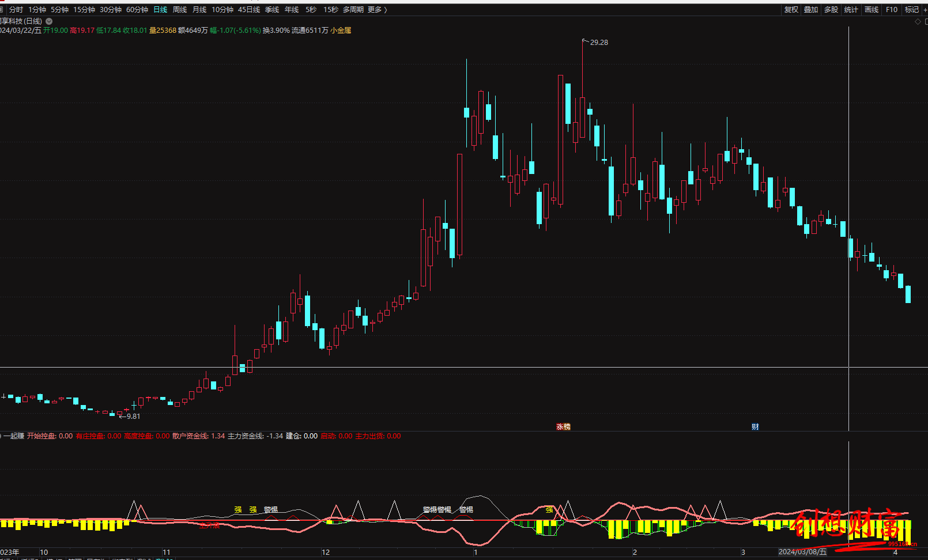Screen dimensions: 928x560
Task: Click the 叠加 overlay button
Action: (811, 10)
